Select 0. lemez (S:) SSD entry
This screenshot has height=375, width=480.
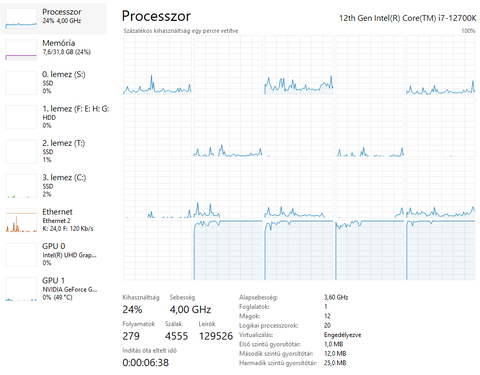54,82
